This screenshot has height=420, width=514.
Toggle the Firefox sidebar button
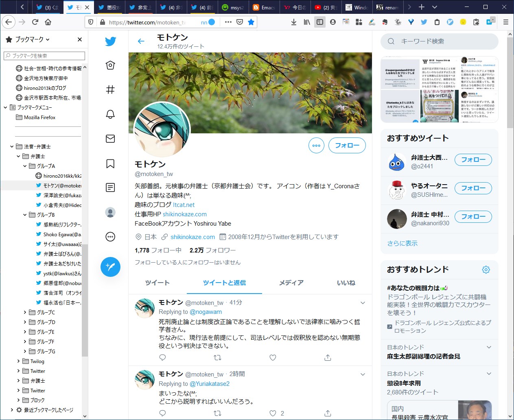coord(320,22)
